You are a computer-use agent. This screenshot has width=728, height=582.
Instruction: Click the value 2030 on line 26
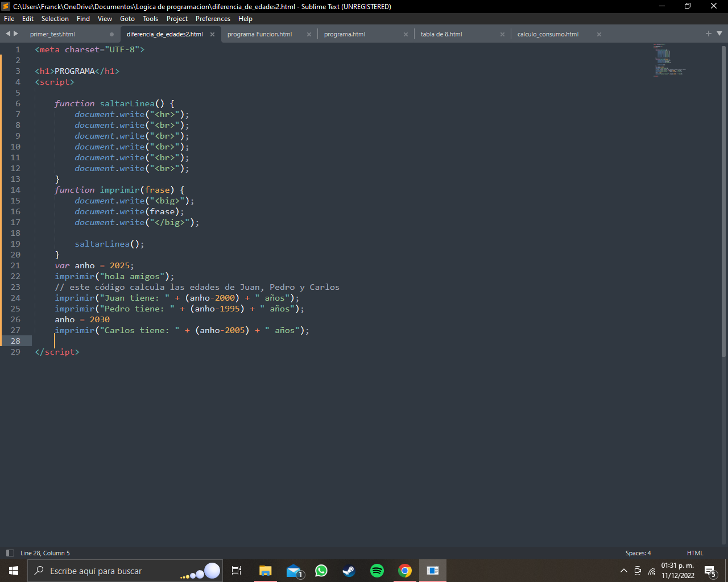coord(100,319)
